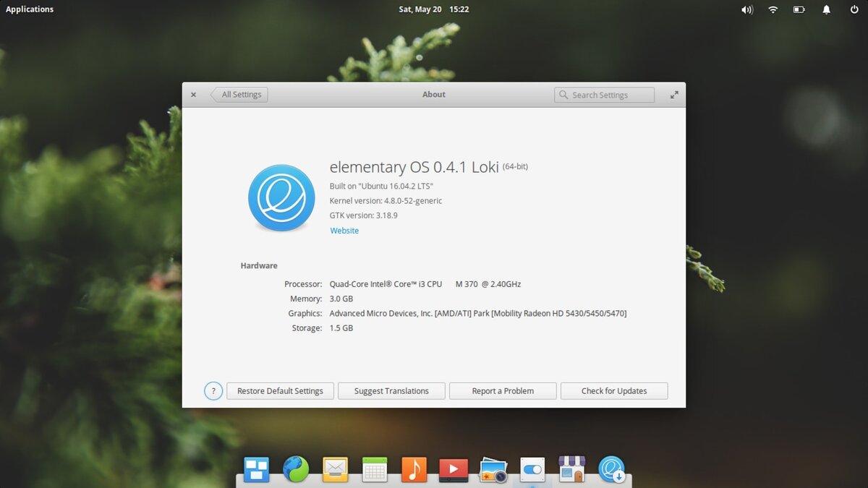Focus the Search Settings field
This screenshot has height=488, width=868.
pyautogui.click(x=604, y=95)
